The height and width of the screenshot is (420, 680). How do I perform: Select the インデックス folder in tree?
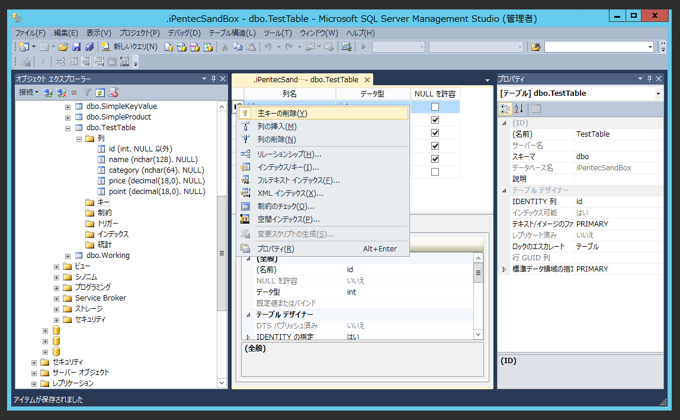(x=113, y=234)
